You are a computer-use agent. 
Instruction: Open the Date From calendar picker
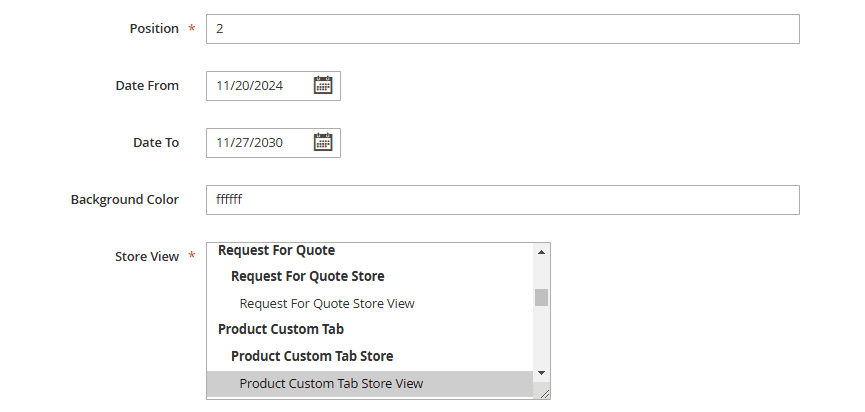coord(323,86)
